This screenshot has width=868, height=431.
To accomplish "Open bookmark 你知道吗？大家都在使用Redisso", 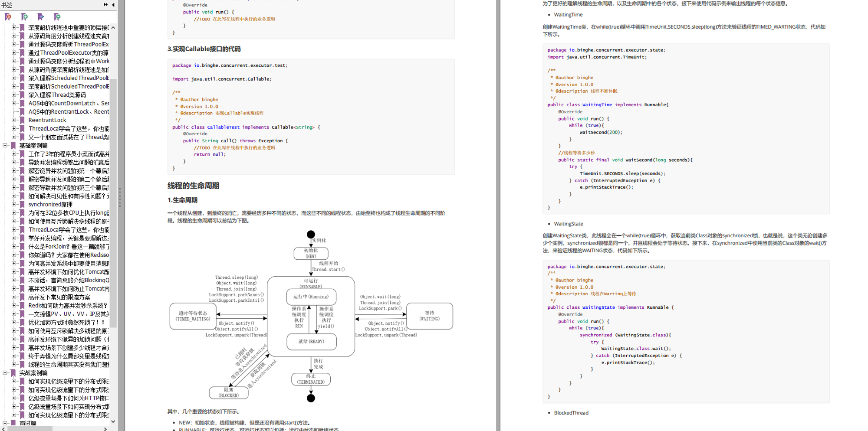I will [69, 255].
